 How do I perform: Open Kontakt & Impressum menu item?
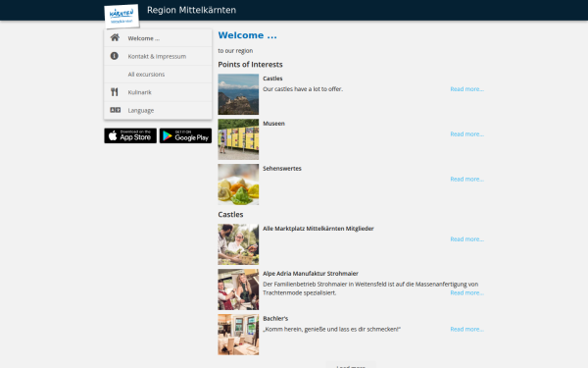tap(158, 56)
